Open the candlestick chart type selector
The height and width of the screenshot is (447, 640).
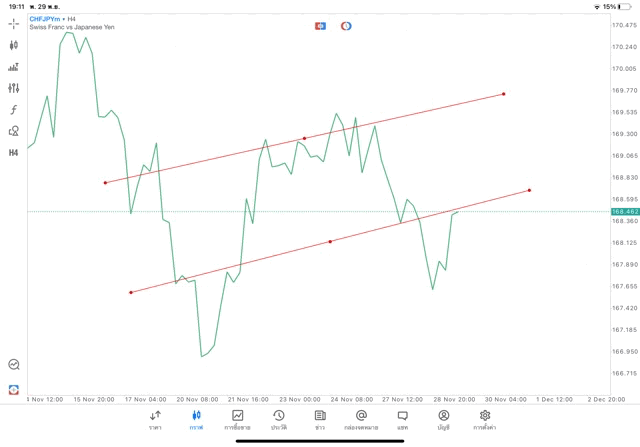(14, 45)
